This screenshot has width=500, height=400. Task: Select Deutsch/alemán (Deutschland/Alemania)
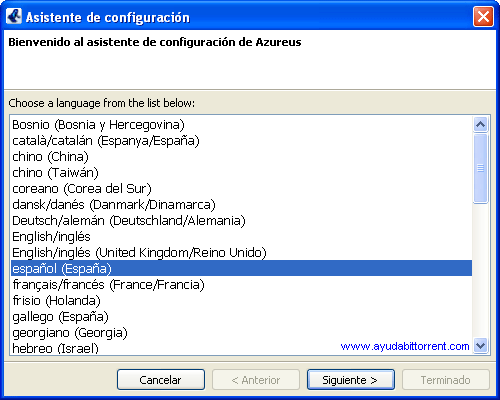(x=241, y=221)
